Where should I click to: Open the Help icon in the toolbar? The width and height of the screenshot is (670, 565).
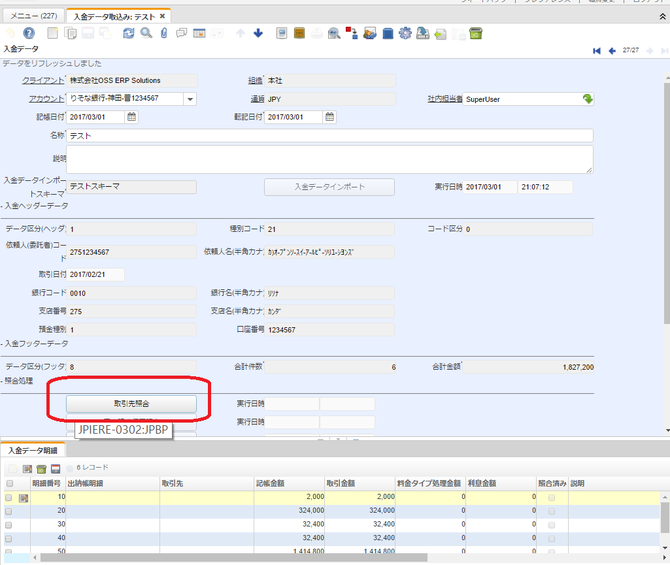29,33
